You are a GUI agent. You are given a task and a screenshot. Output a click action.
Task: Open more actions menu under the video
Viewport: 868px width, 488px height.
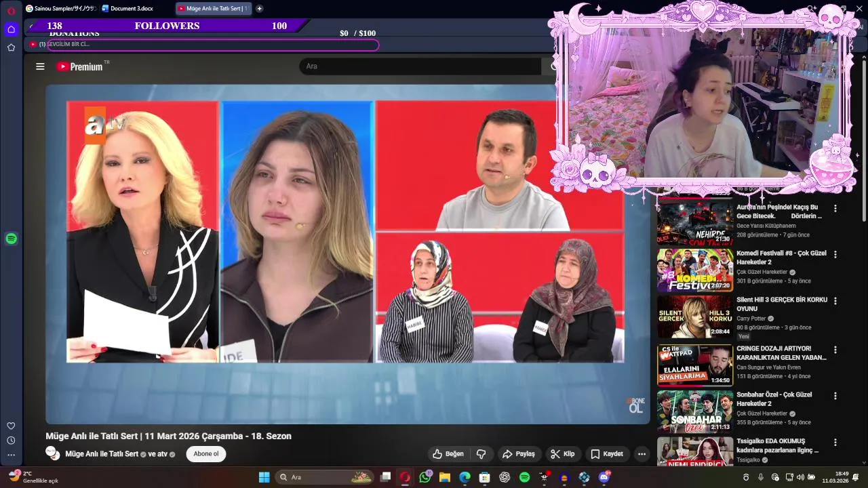click(642, 454)
